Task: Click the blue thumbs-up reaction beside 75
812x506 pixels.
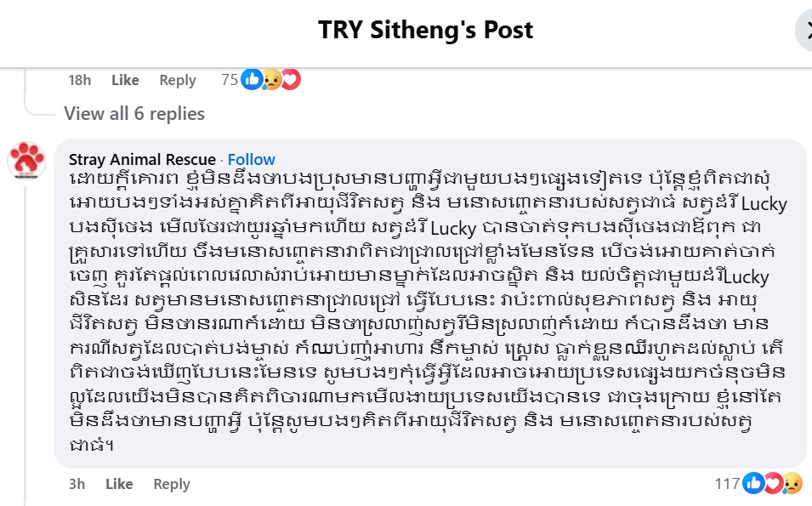Action: tap(252, 79)
